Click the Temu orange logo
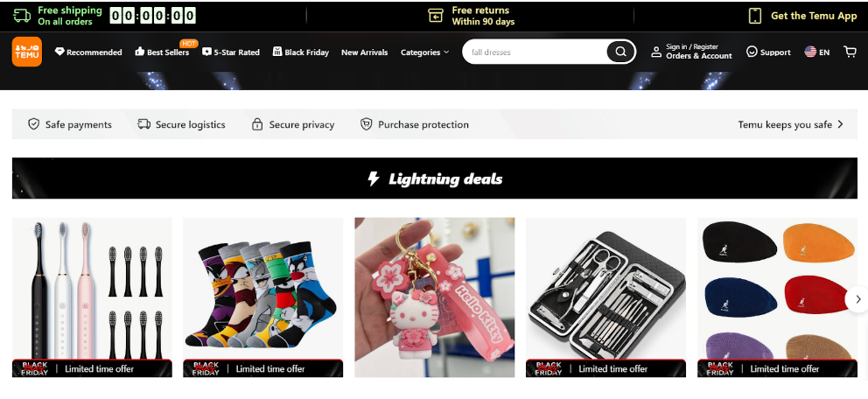Screen dimensions: 868x399 tap(26, 52)
